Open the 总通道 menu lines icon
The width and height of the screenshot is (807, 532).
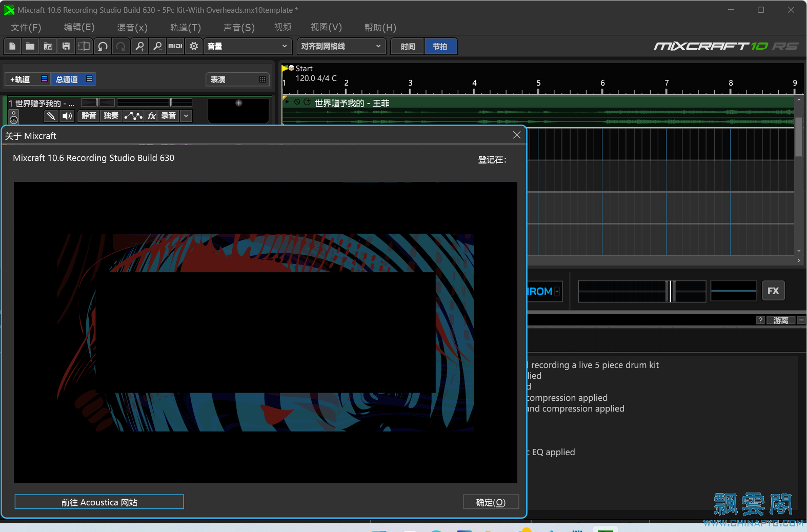click(89, 79)
